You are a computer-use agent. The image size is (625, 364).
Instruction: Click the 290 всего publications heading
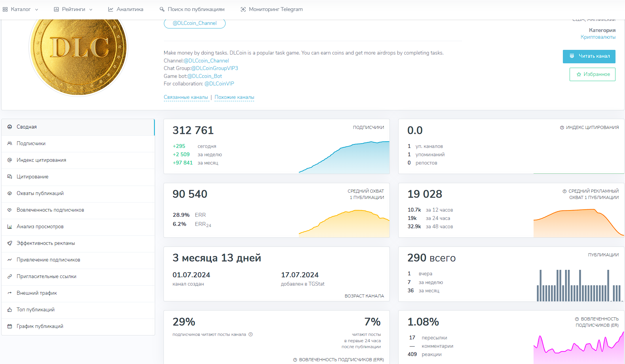coord(432,258)
